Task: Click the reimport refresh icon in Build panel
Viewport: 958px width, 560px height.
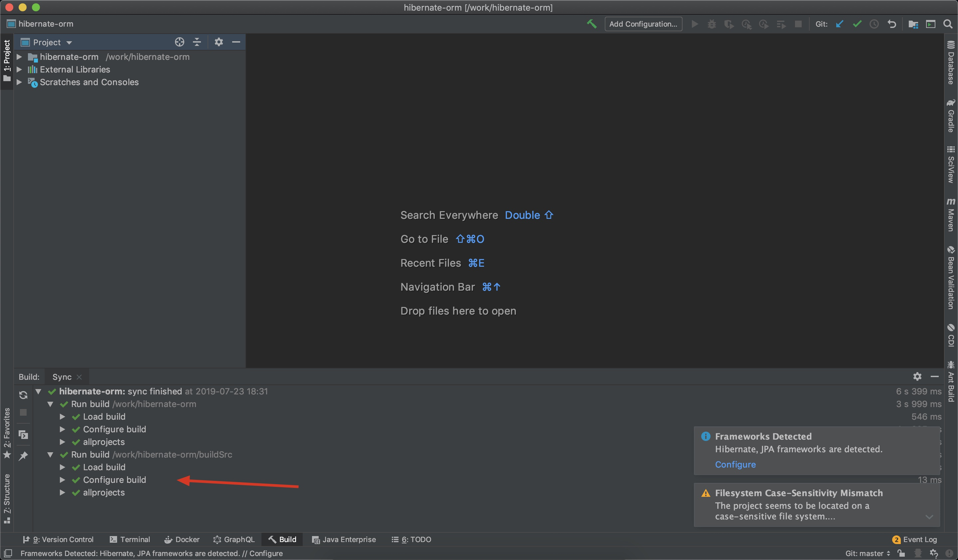Action: tap(23, 395)
